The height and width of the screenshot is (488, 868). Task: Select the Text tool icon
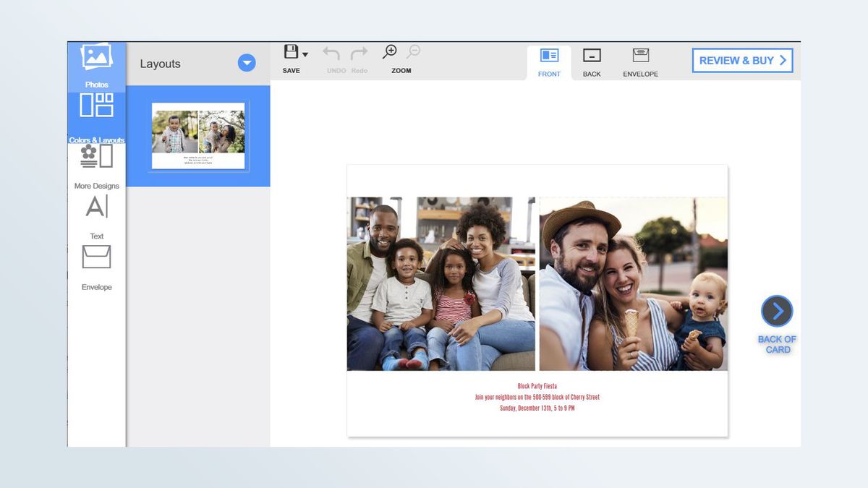[x=96, y=206]
